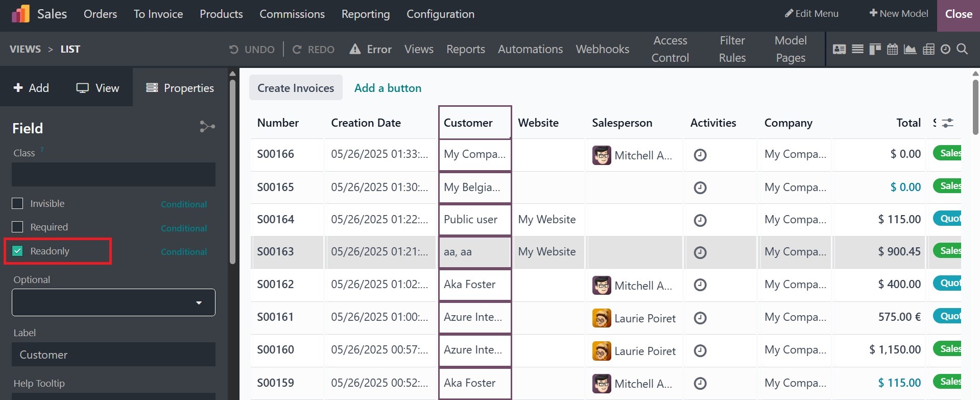The height and width of the screenshot is (400, 980).
Task: Switch to the Add tab
Action: (x=31, y=88)
